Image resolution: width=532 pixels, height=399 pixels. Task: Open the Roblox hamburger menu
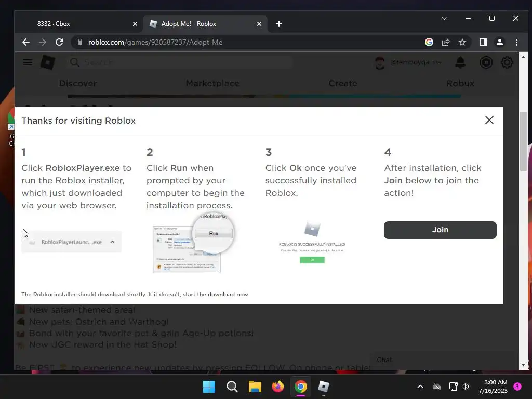pos(28,62)
